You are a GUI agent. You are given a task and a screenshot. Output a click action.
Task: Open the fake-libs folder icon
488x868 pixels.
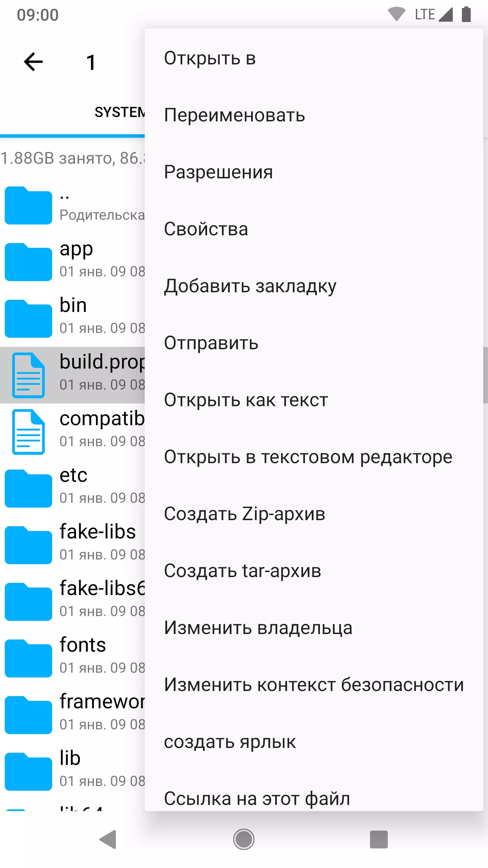(x=28, y=545)
